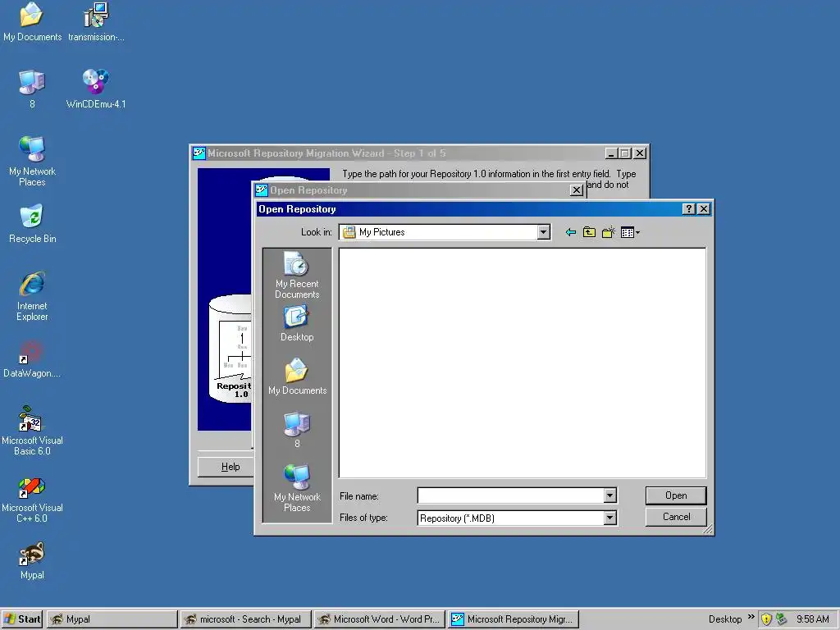
Task: Close the front Open Repository dialog
Action: [704, 209]
